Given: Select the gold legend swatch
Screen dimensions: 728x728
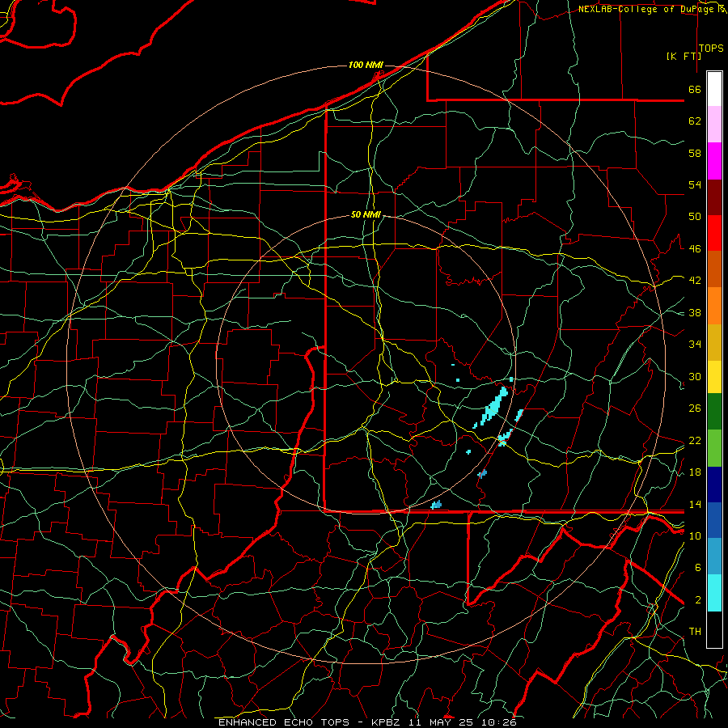Looking at the screenshot, I should pos(714,342).
